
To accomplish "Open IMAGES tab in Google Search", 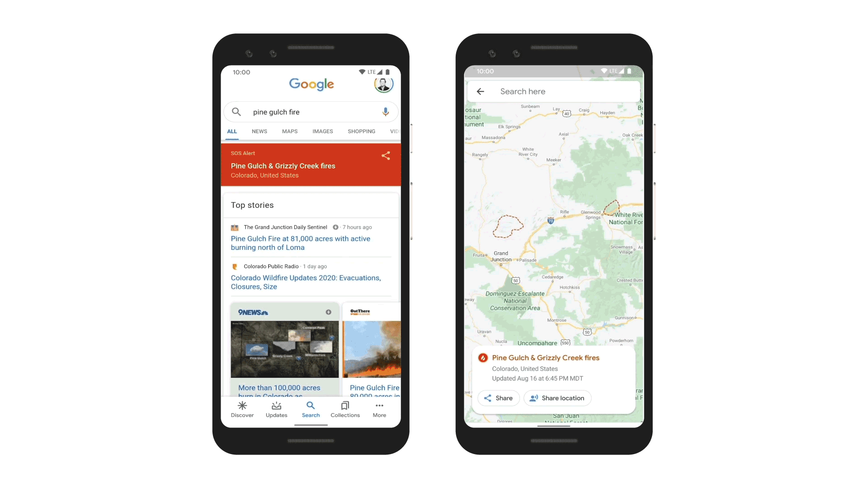I will click(322, 131).
